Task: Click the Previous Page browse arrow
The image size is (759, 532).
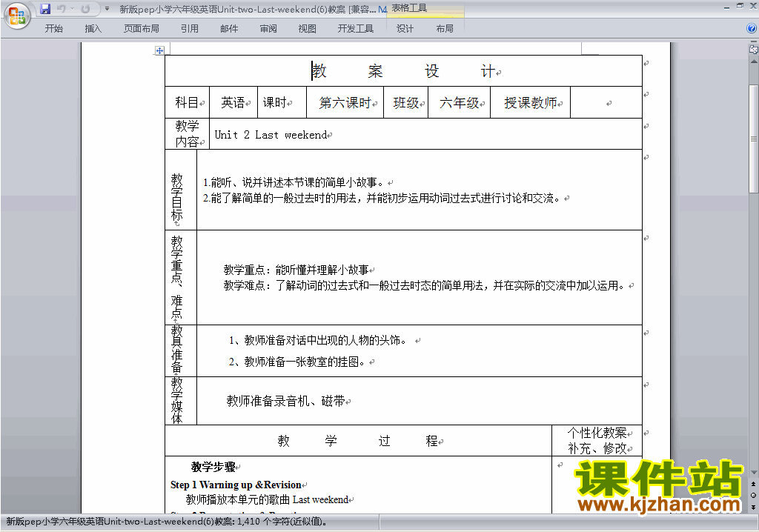Action: (x=753, y=484)
